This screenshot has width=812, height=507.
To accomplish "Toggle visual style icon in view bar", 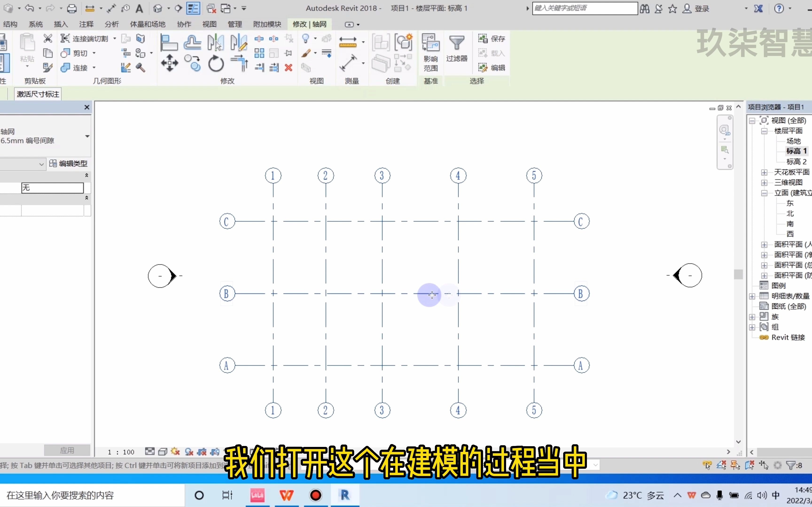I will tap(162, 452).
